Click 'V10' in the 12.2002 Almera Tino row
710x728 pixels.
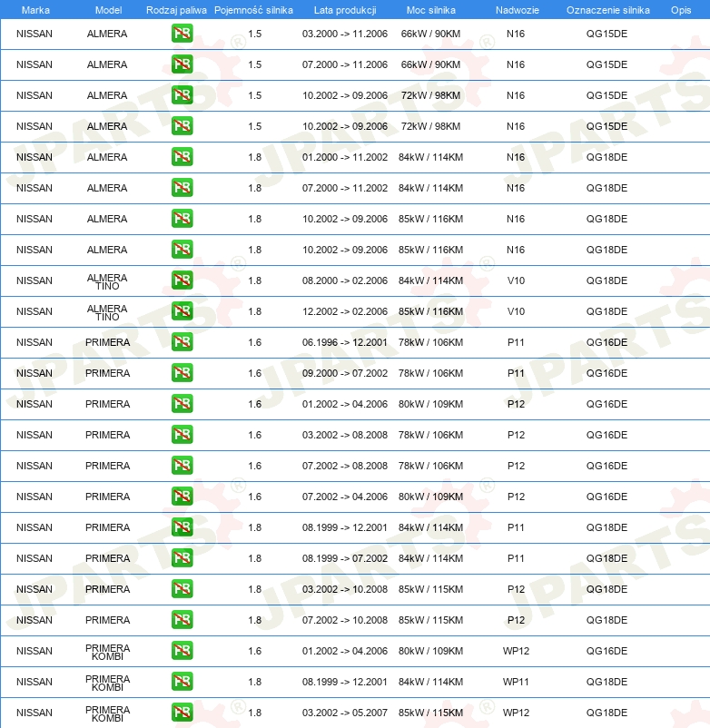(x=516, y=311)
